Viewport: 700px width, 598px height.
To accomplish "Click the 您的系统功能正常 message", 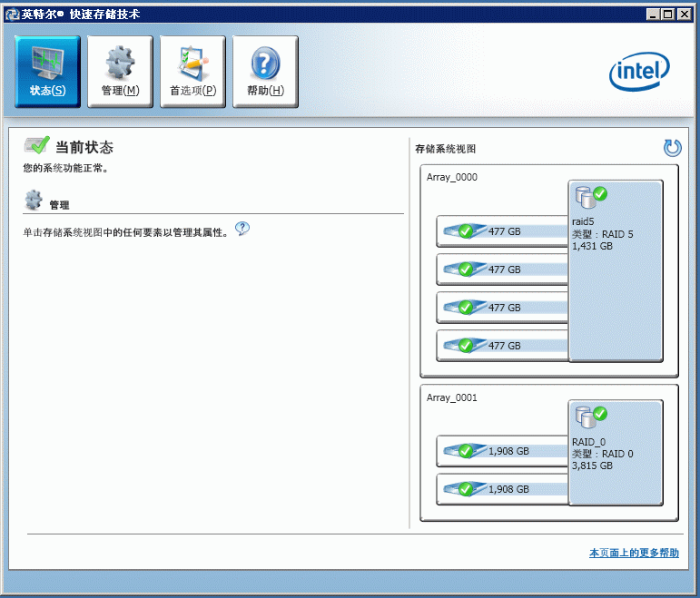I will [x=65, y=168].
